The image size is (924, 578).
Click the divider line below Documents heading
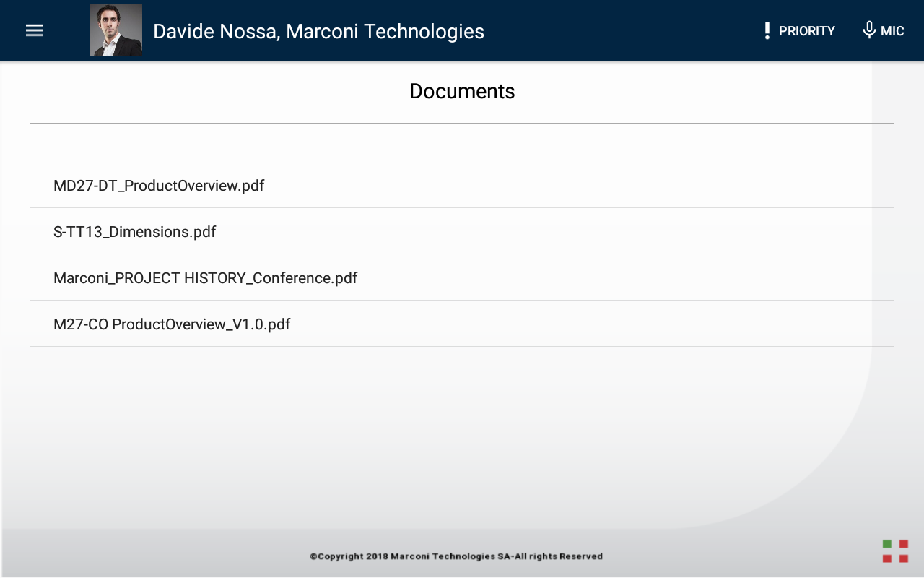click(x=462, y=124)
